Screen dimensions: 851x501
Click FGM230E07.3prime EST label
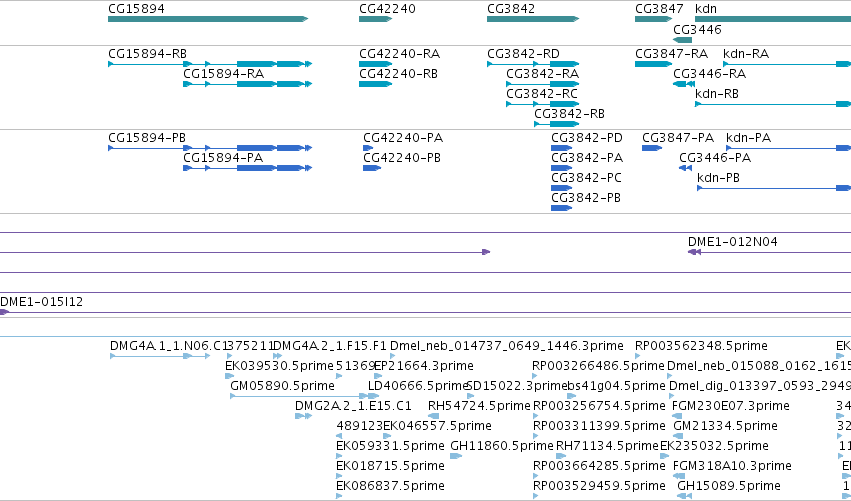pos(731,406)
